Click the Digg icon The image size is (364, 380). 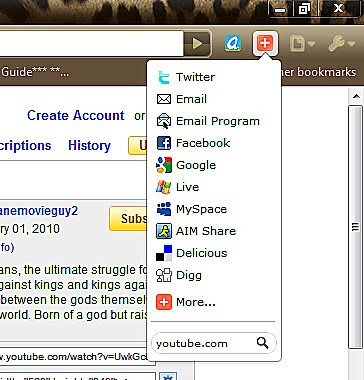(164, 275)
